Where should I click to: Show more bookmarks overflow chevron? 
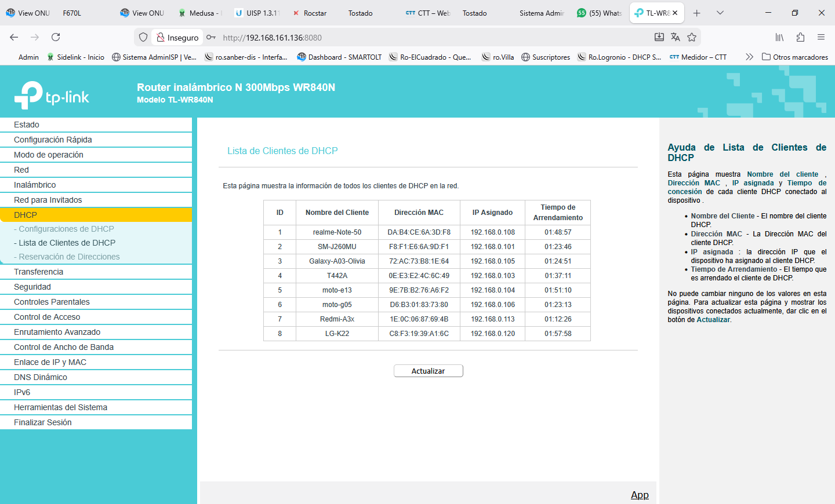coord(749,57)
